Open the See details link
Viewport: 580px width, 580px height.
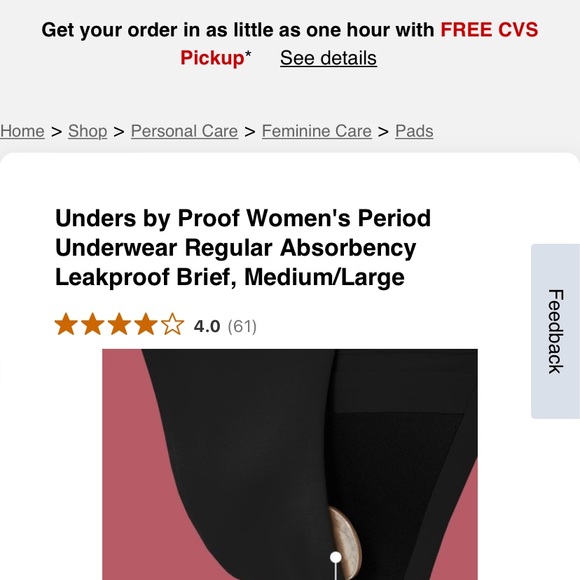[328, 58]
